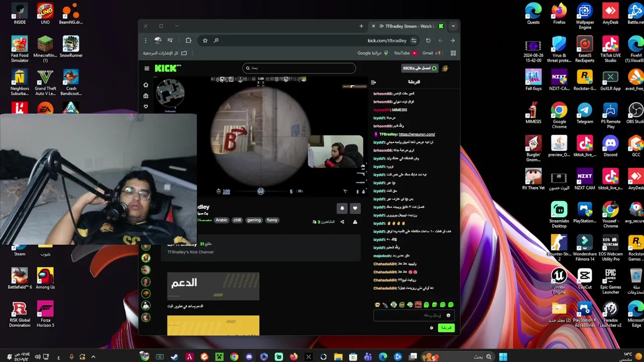Open the Browse icon in Kick sidebar

coord(146,96)
